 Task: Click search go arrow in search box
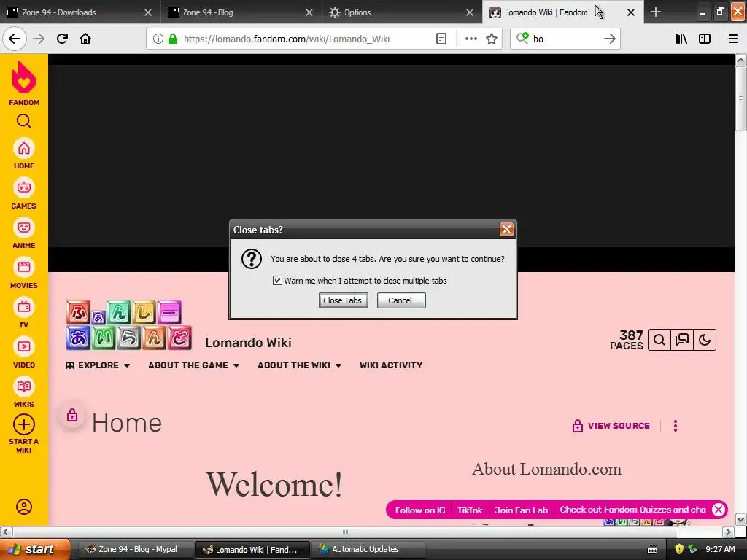(609, 39)
